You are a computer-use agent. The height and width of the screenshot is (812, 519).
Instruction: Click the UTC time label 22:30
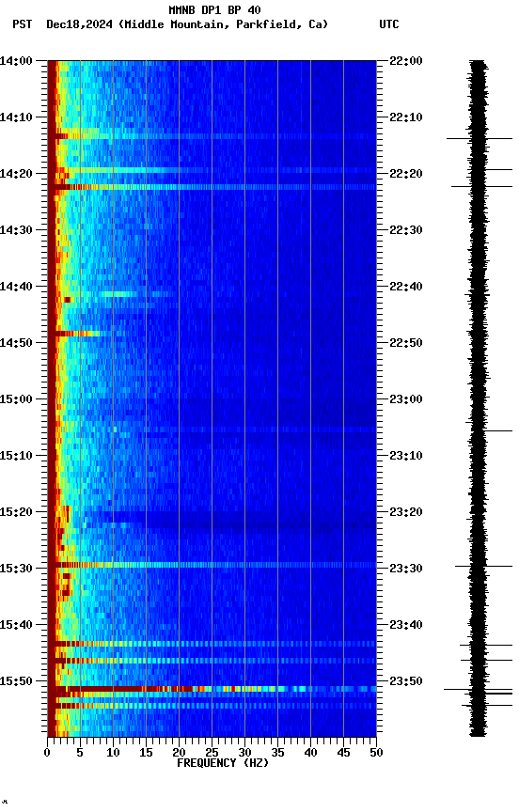(406, 230)
